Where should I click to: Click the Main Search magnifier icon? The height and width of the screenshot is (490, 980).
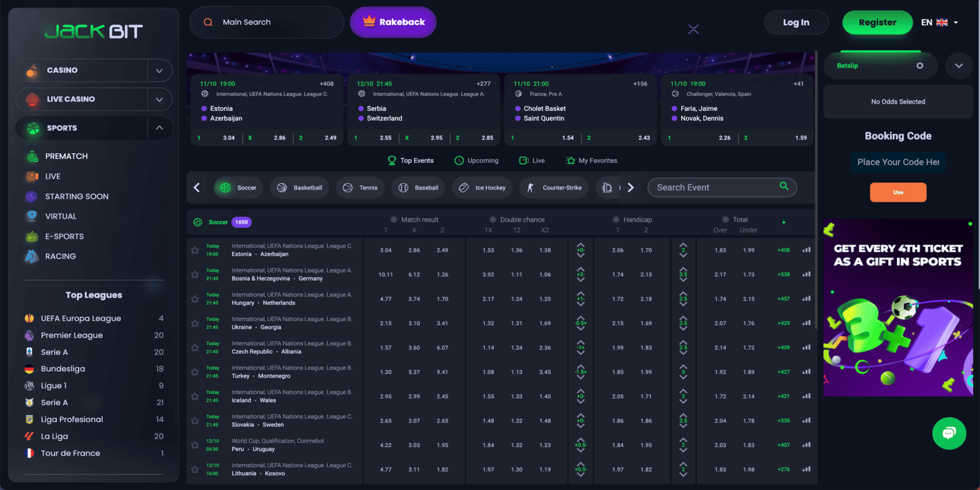[x=208, y=22]
